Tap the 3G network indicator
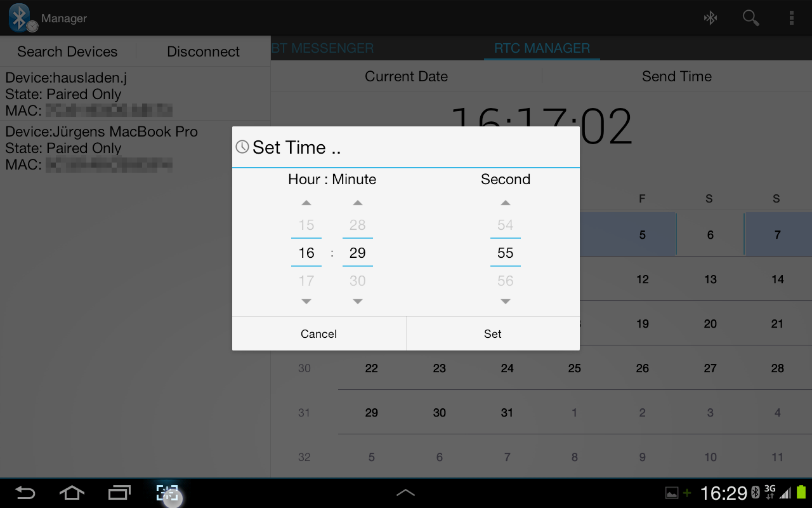This screenshot has width=812, height=508. pyautogui.click(x=770, y=492)
